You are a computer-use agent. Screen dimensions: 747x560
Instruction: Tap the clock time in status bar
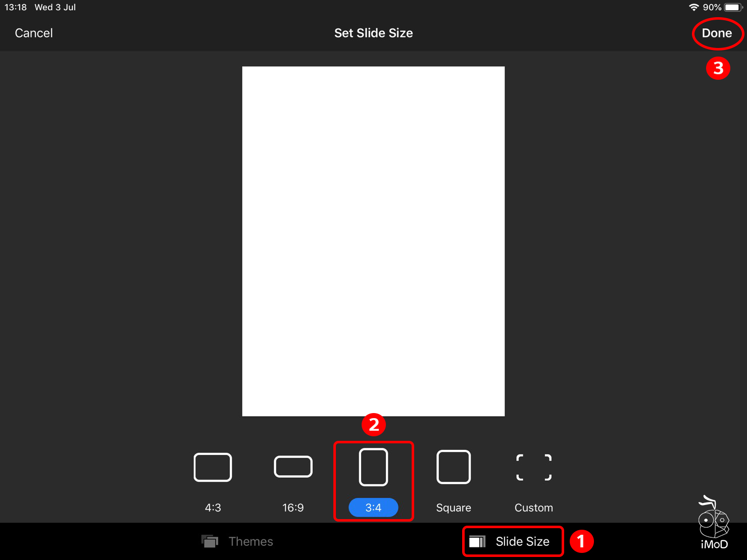tap(16, 8)
